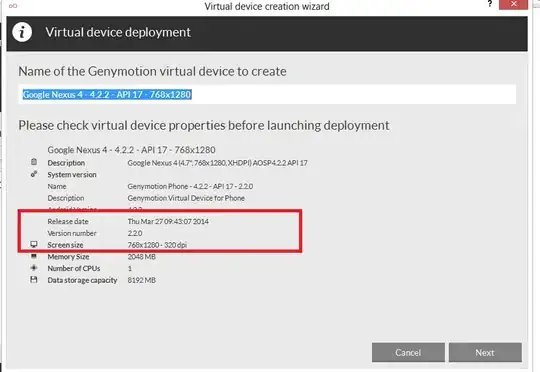540x372 pixels.
Task: Click the Memory Size chip icon
Action: pos(34,256)
